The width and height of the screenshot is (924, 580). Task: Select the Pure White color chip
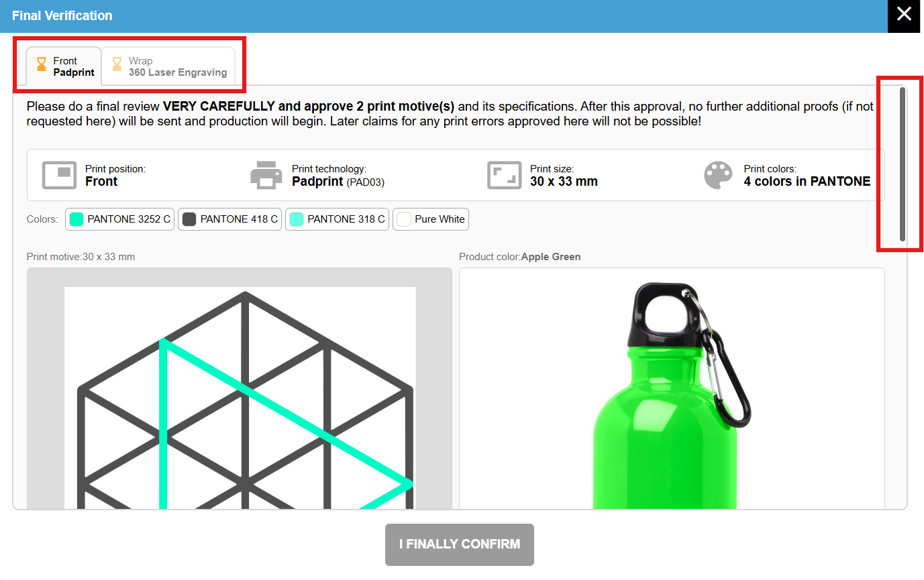[431, 219]
